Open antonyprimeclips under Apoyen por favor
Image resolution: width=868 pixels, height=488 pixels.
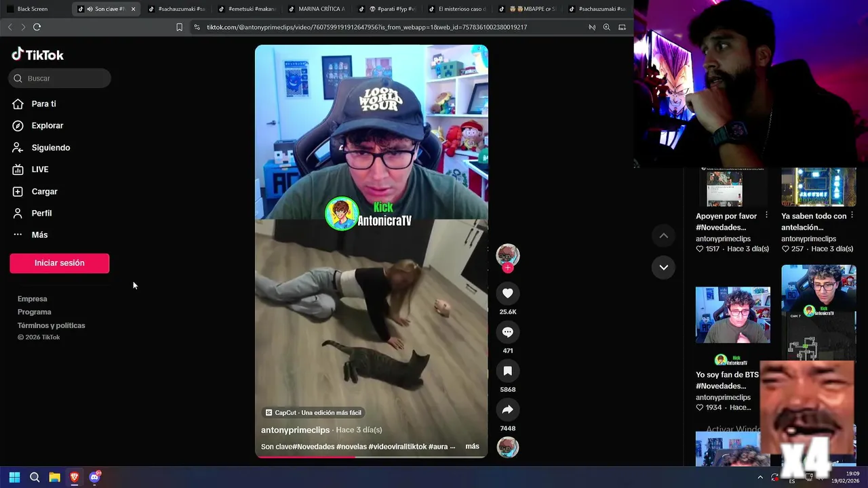723,239
